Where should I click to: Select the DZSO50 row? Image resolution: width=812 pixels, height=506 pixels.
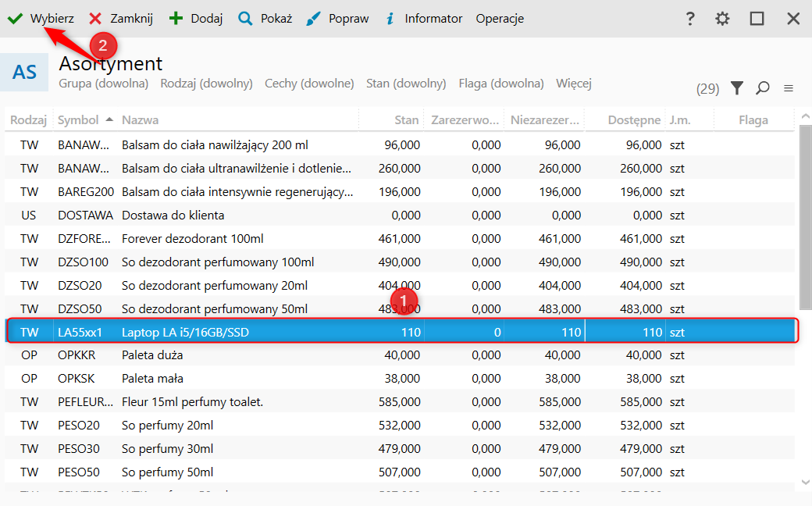coord(400,308)
